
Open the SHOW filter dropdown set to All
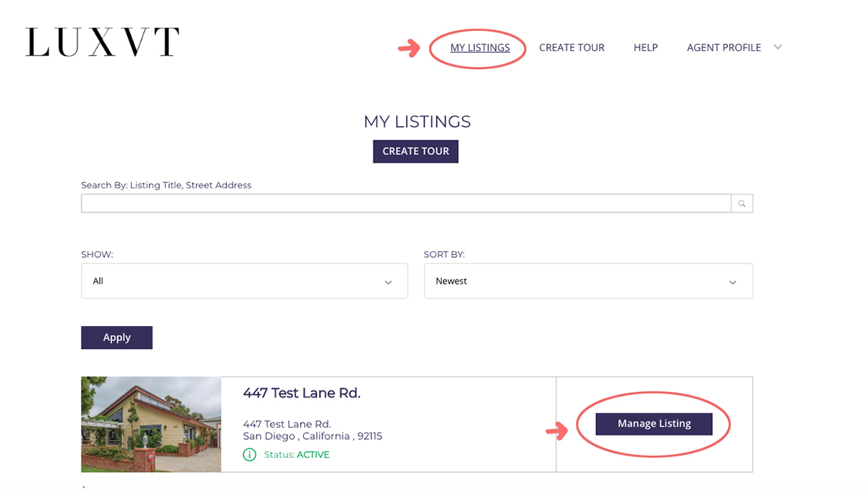(244, 281)
